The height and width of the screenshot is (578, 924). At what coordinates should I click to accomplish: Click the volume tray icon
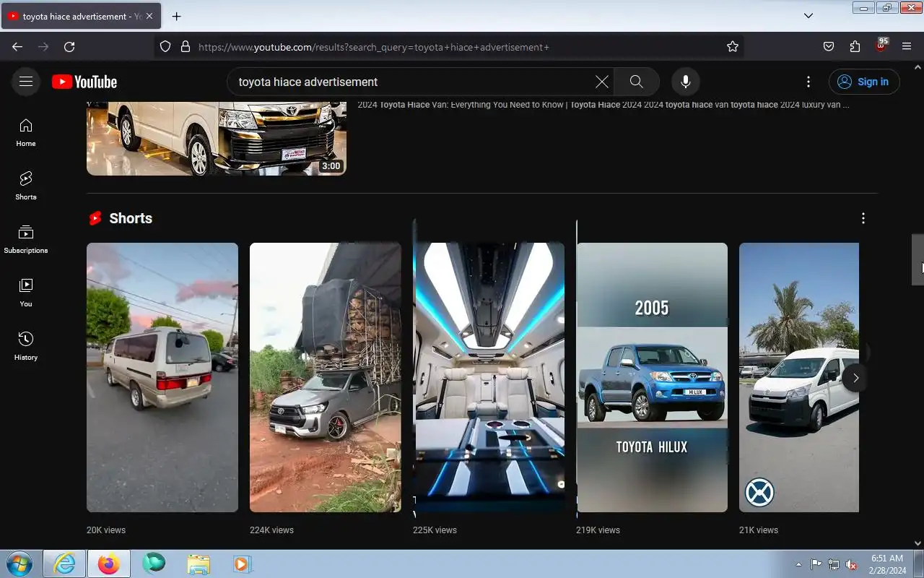pos(852,564)
